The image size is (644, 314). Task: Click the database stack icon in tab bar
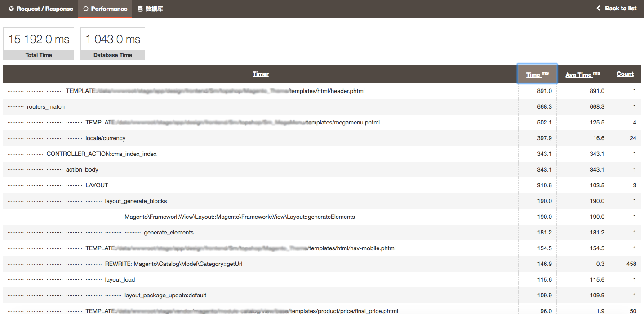pyautogui.click(x=140, y=9)
